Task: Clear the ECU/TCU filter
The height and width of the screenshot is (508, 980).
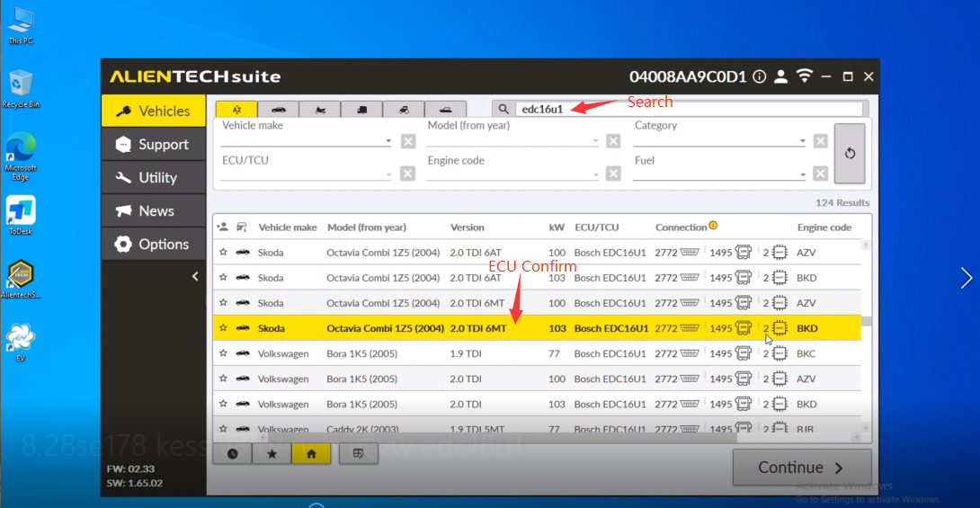Action: 407,174
